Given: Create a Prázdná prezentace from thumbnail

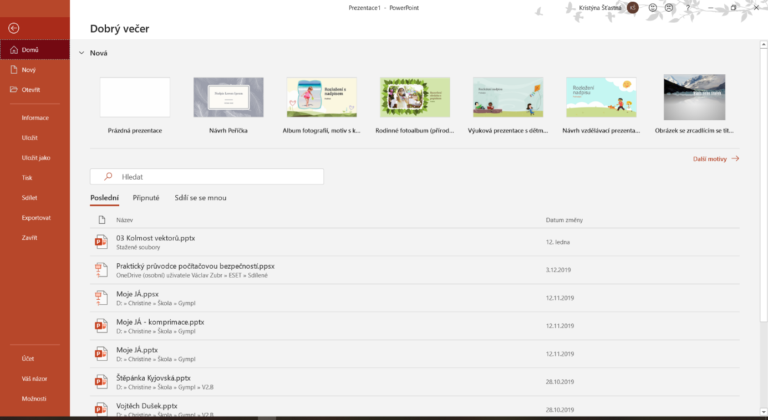Looking at the screenshot, I should coord(135,98).
